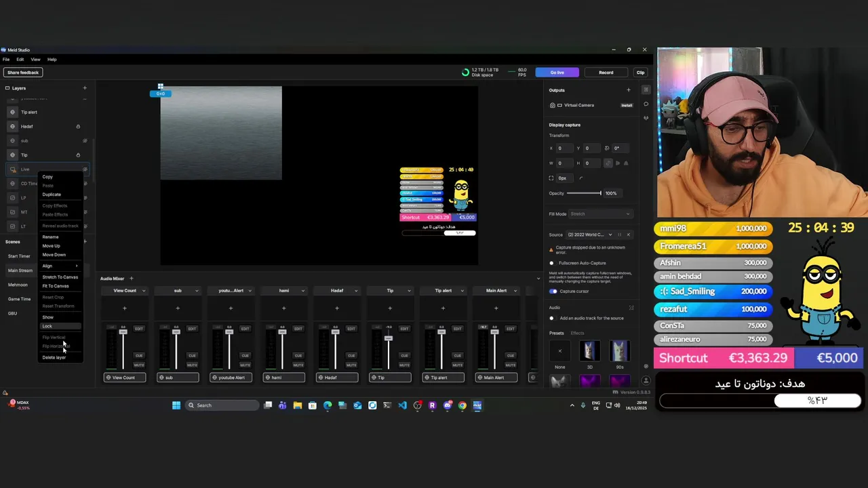The height and width of the screenshot is (488, 868).
Task: Mute the View Count track
Action: [x=139, y=365]
